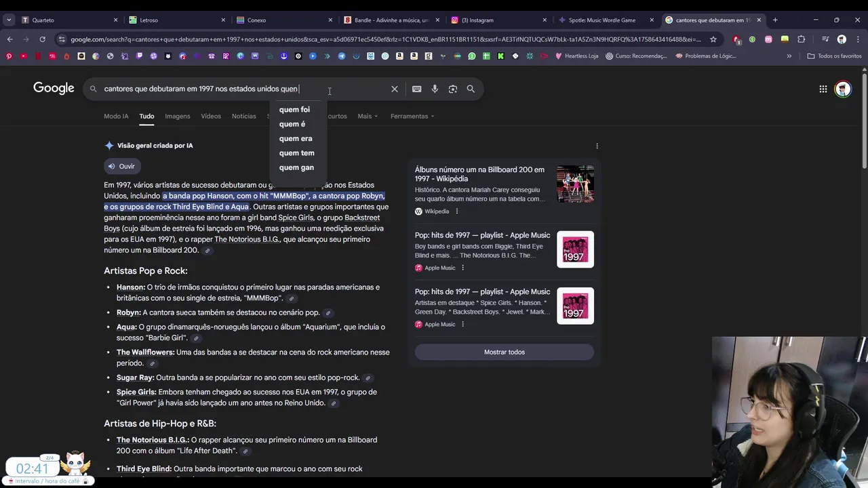Screen dimensions: 868x488
Task: Click The Notorious B.I.G. underlined text in overview
Action: coord(247,239)
